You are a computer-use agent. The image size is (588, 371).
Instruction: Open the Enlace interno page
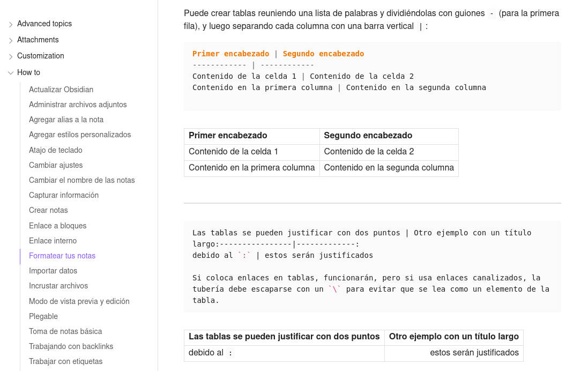click(53, 241)
